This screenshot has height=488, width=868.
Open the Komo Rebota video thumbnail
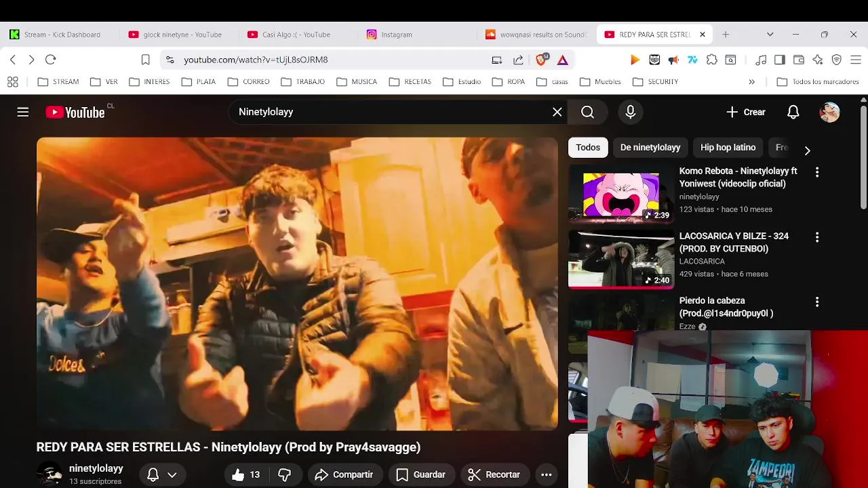(x=621, y=195)
